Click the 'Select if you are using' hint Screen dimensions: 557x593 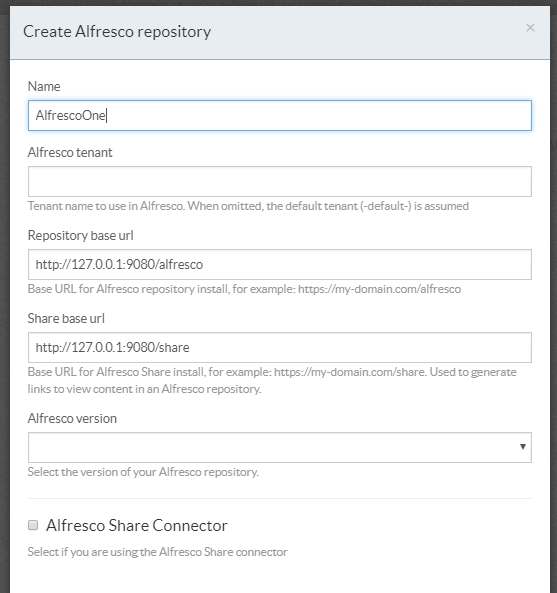[x=157, y=552]
